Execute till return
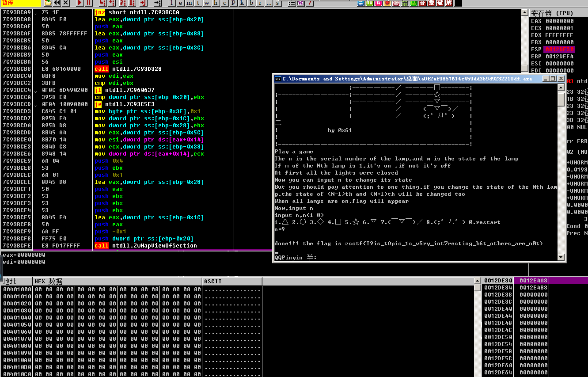The image size is (588, 377). pos(143,3)
